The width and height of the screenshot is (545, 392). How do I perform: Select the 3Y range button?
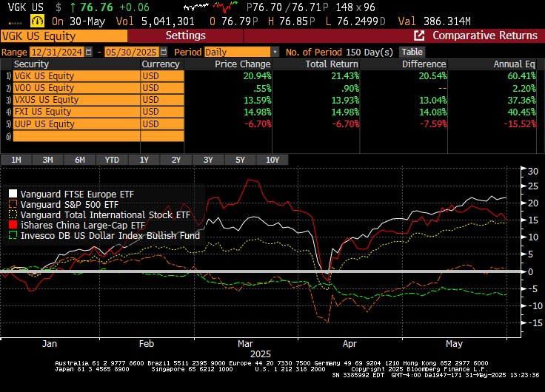point(208,160)
